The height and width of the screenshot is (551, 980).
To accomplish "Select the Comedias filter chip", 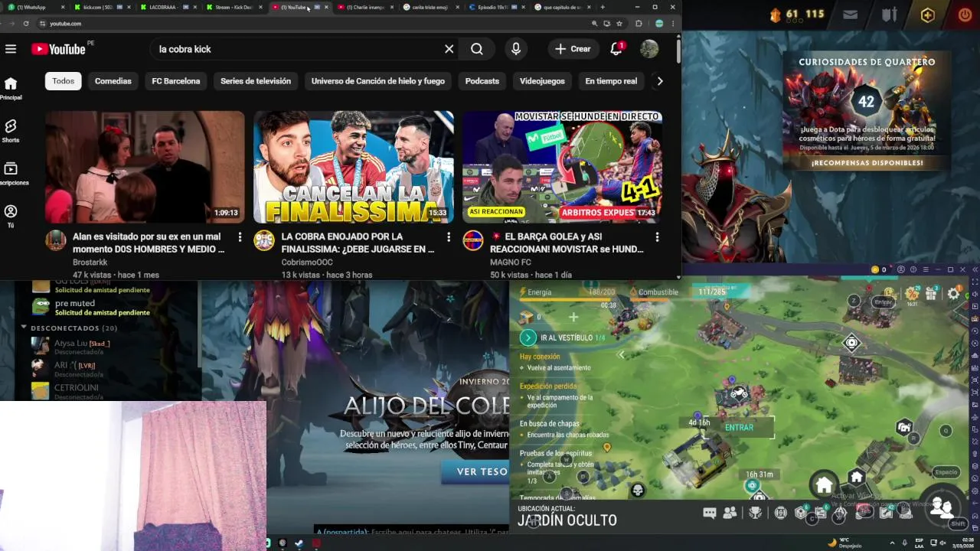I will pyautogui.click(x=113, y=81).
